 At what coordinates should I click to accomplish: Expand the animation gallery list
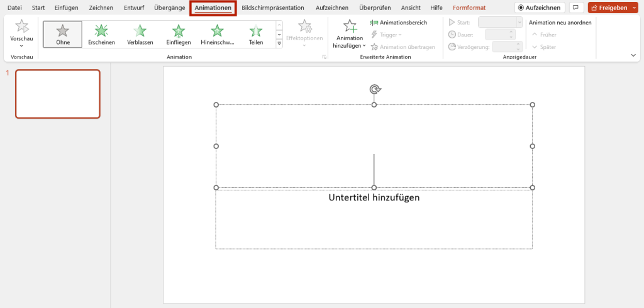(x=279, y=43)
